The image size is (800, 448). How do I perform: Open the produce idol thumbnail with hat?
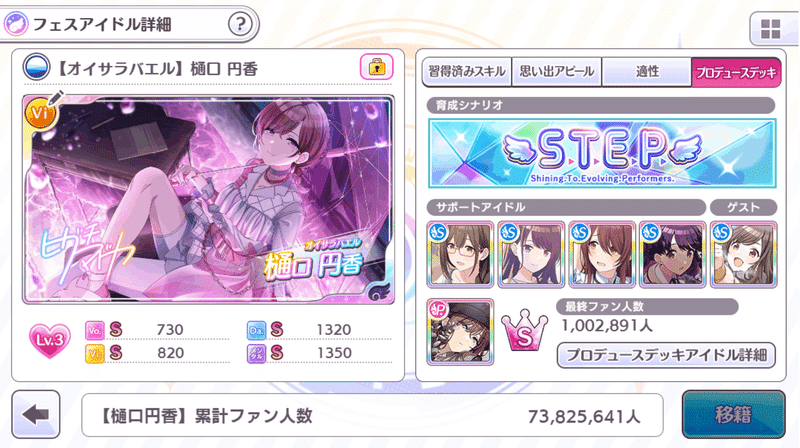(460, 332)
